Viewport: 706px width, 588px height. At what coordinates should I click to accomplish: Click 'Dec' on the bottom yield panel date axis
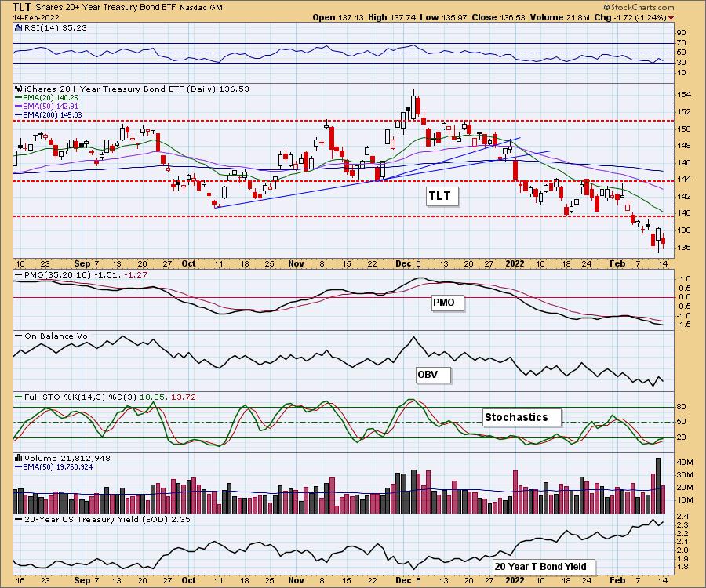pos(403,580)
